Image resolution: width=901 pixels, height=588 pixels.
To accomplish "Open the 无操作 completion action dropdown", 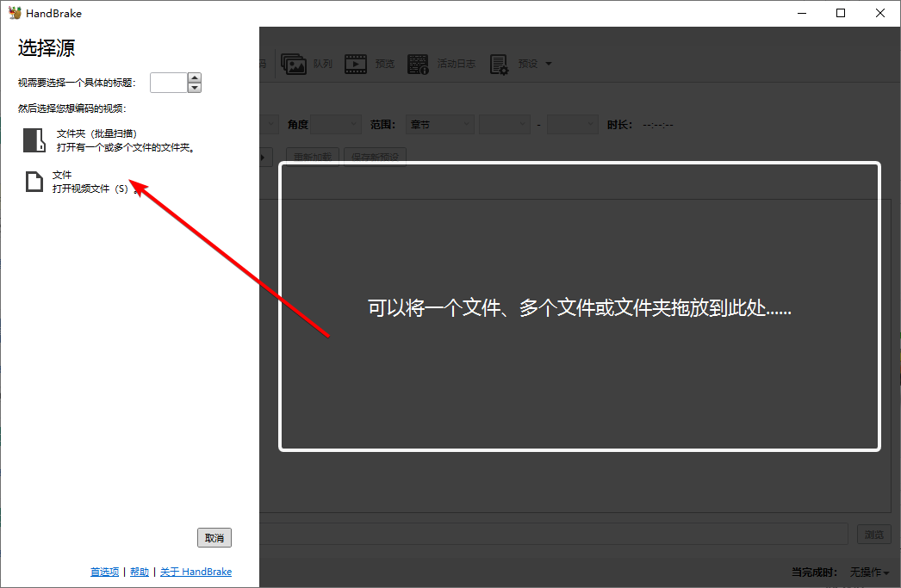I will [867, 572].
